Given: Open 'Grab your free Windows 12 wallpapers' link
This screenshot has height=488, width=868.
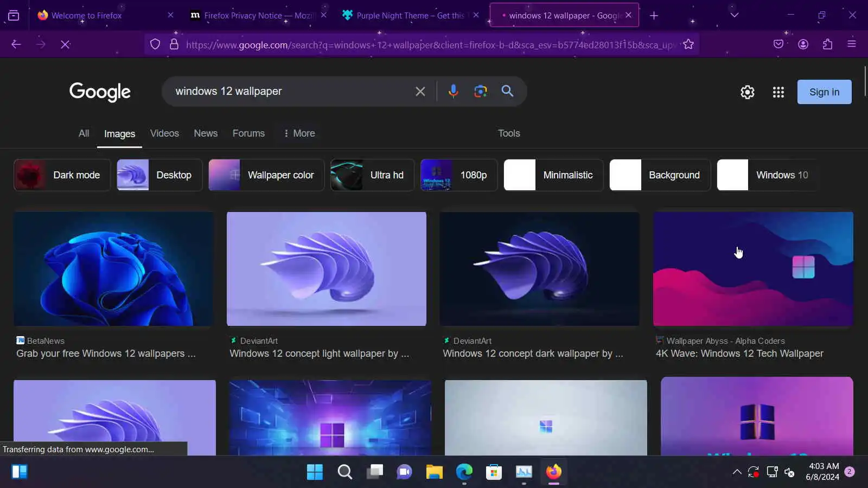Looking at the screenshot, I should (106, 354).
